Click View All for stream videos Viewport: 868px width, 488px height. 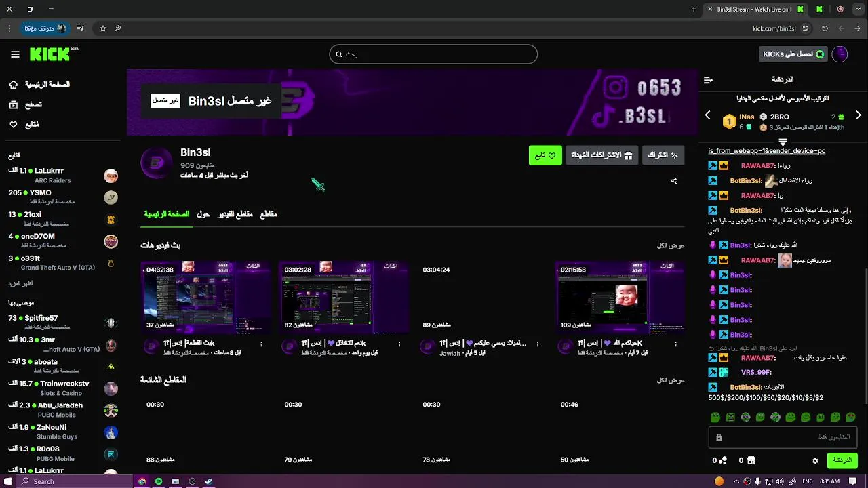(671, 245)
